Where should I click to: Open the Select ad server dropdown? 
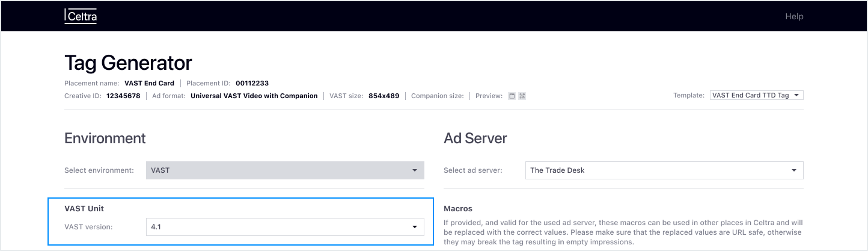point(664,170)
